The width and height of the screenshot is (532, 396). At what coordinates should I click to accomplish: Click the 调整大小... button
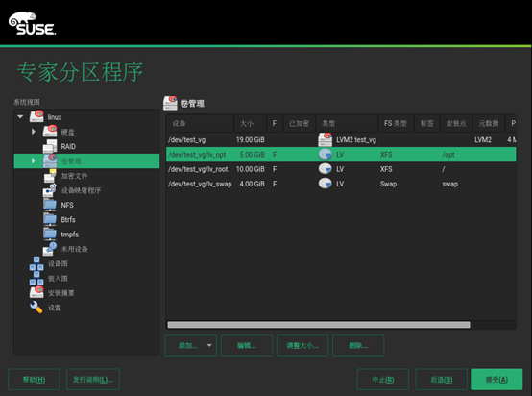pyautogui.click(x=302, y=345)
